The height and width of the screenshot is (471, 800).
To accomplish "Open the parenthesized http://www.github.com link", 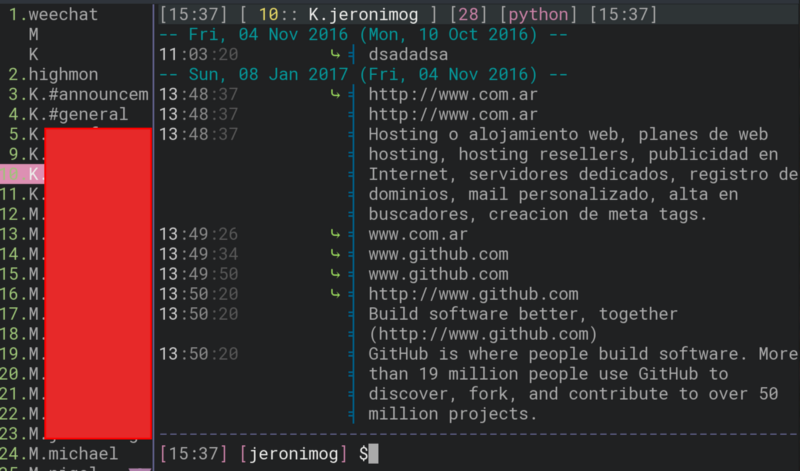I will click(483, 334).
